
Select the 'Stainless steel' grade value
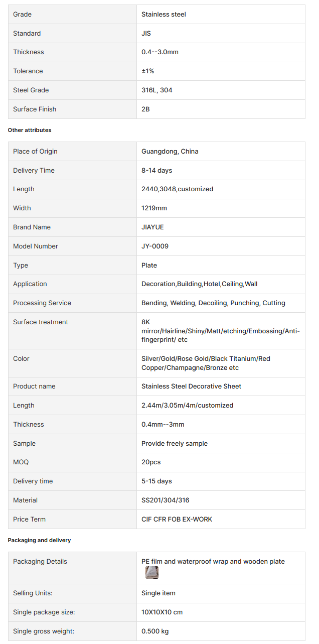click(164, 15)
